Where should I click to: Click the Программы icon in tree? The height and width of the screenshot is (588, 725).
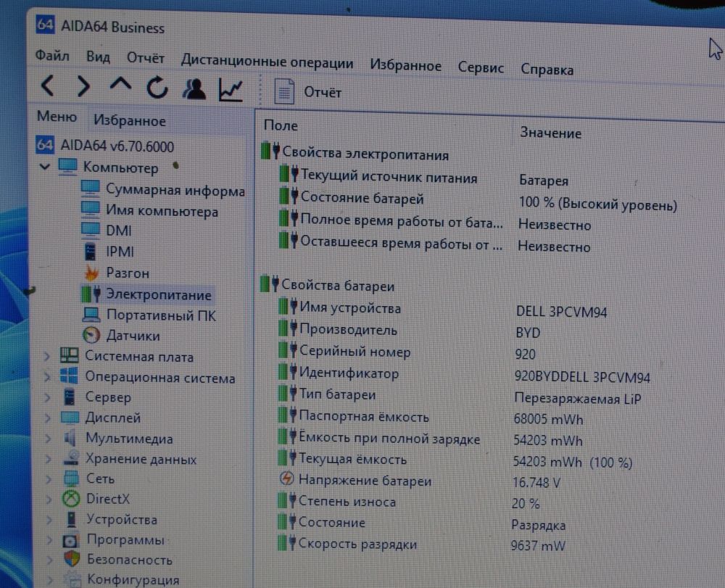(71, 540)
